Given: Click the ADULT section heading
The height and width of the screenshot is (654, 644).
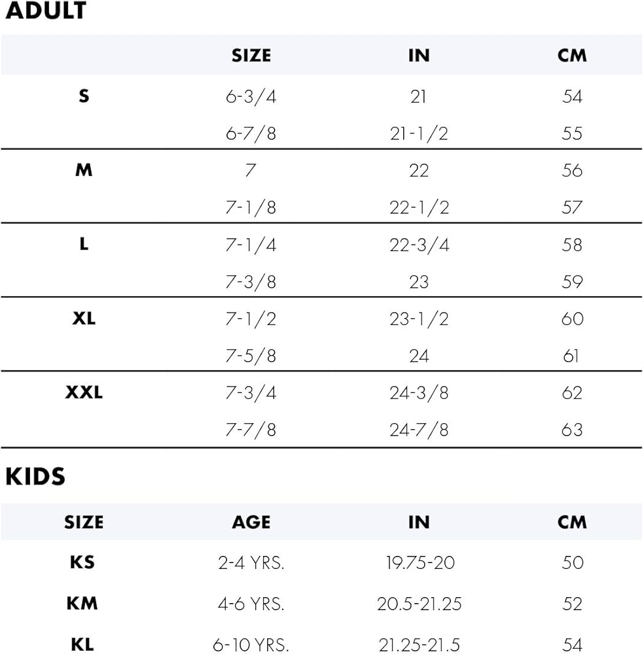Looking at the screenshot, I should (x=46, y=11).
